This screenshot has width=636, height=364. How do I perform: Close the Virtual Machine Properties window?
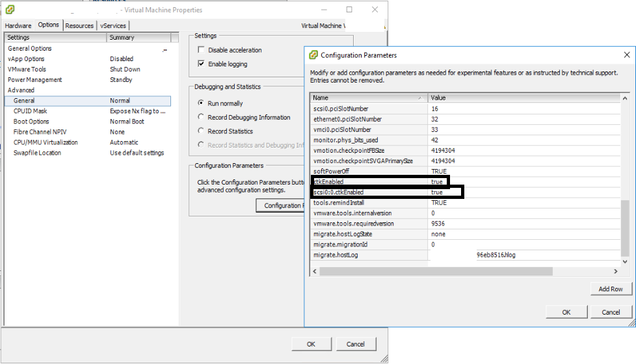[375, 9]
